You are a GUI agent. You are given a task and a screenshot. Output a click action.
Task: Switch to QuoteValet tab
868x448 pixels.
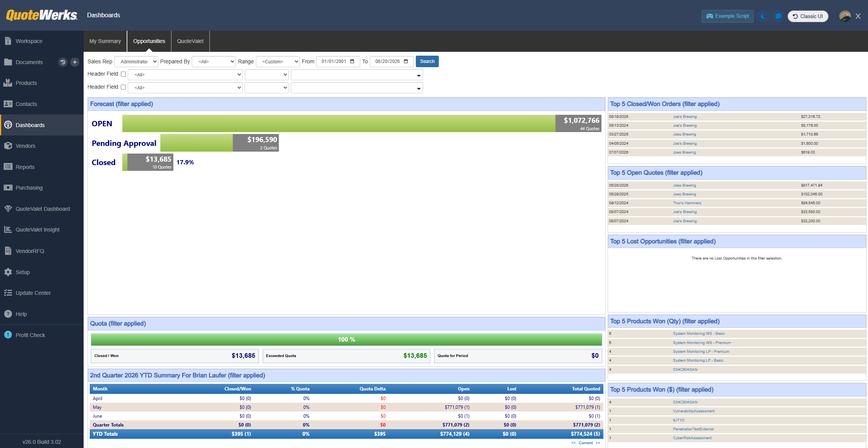190,41
